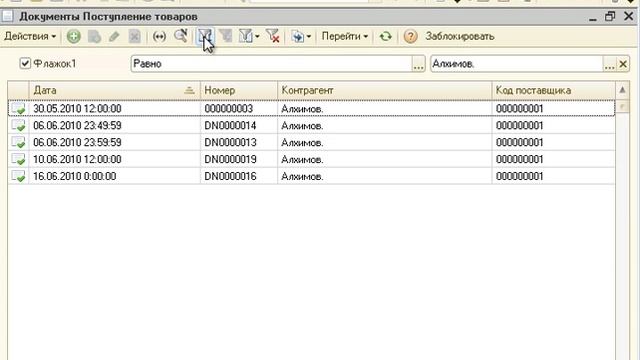
Task: Click the list scrollbar up arrow
Action: [622, 90]
